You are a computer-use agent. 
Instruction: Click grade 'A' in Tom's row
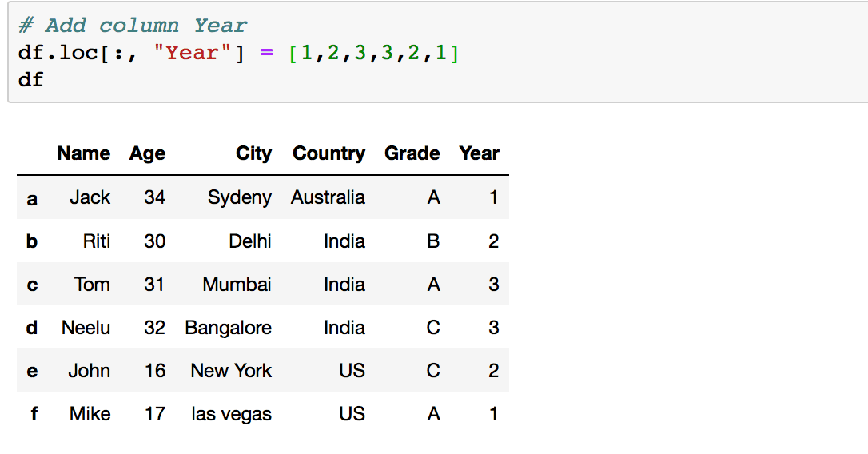click(x=433, y=285)
